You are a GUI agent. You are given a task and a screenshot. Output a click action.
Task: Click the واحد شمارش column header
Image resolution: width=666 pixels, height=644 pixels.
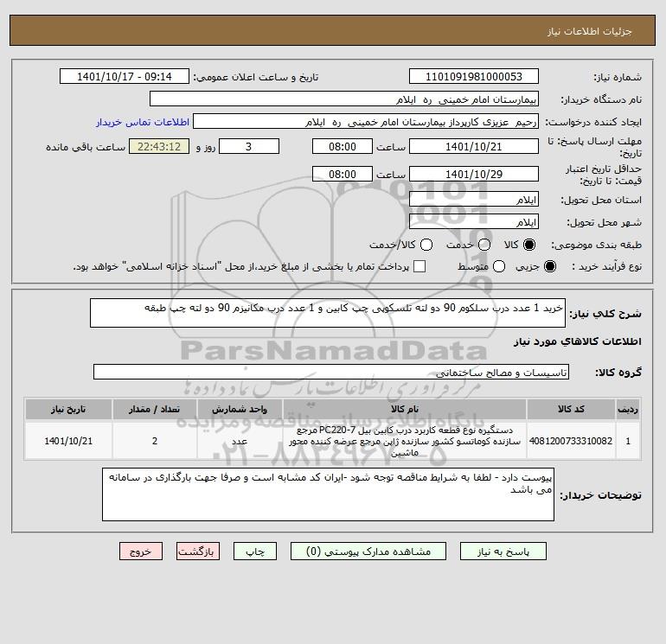click(x=240, y=409)
